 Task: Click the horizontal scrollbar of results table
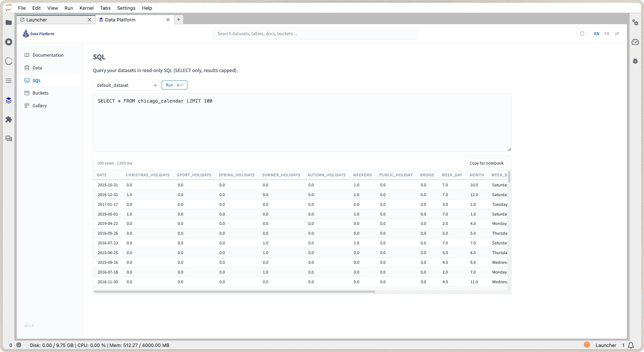[235, 292]
